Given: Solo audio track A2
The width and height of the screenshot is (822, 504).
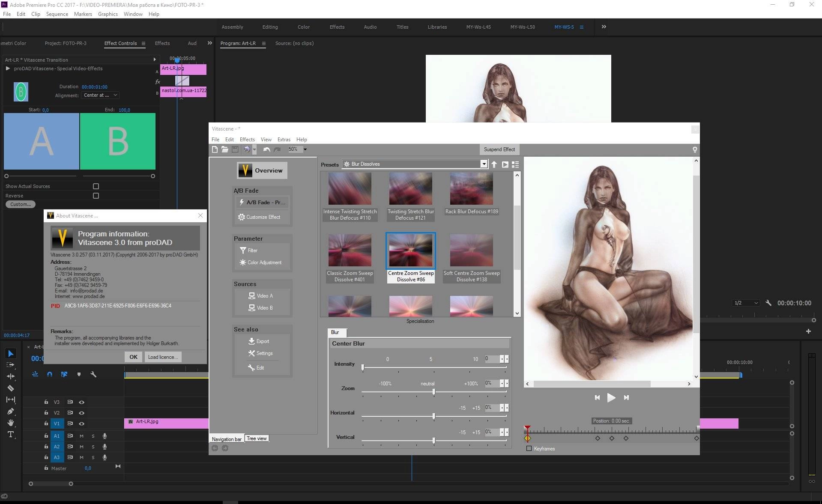Looking at the screenshot, I should (93, 447).
